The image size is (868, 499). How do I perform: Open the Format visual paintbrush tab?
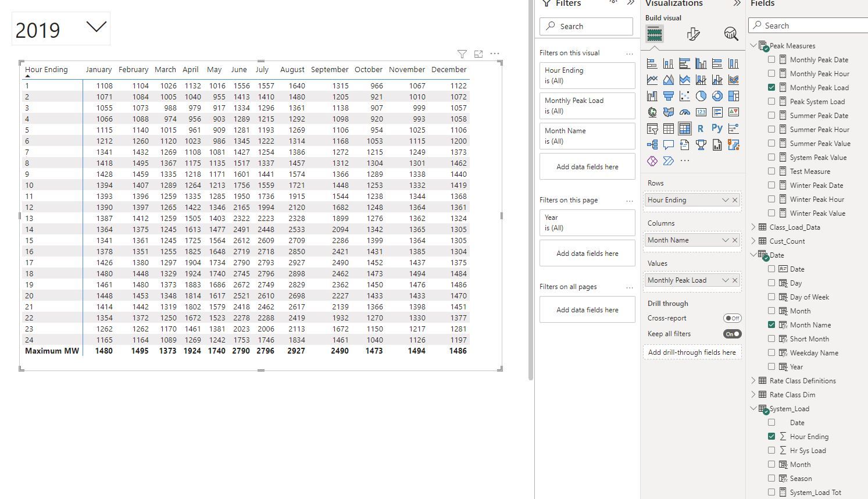tap(693, 34)
